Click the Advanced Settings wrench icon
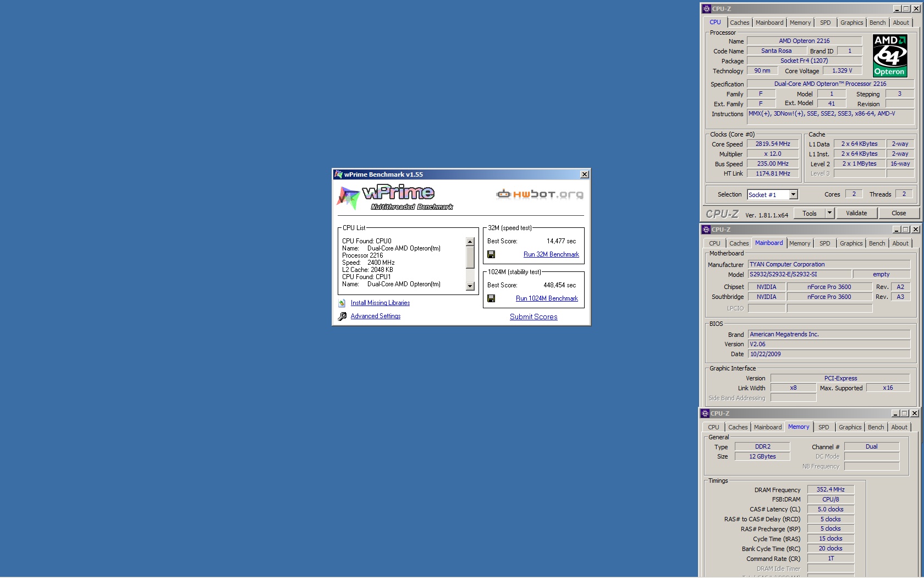 (342, 317)
